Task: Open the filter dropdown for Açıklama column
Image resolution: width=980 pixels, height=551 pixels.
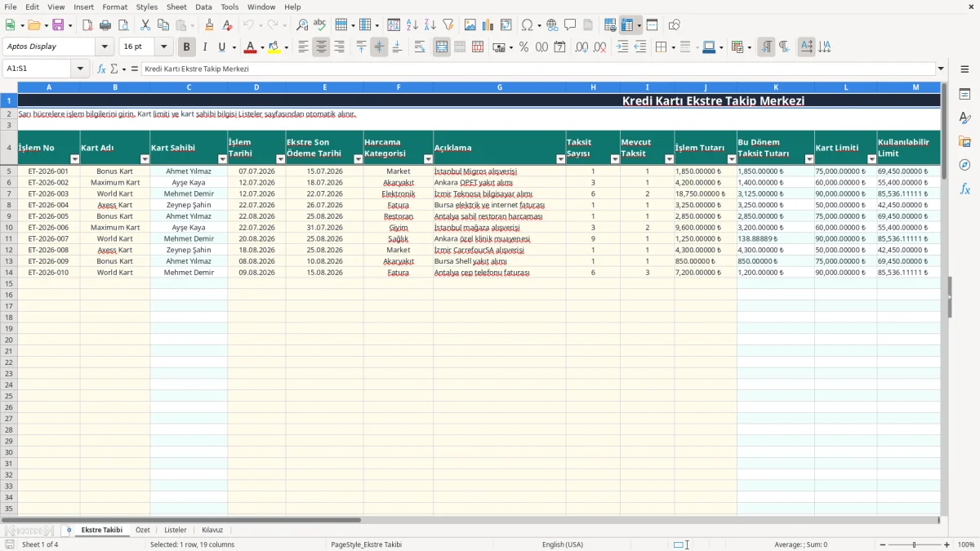Action: pos(560,160)
